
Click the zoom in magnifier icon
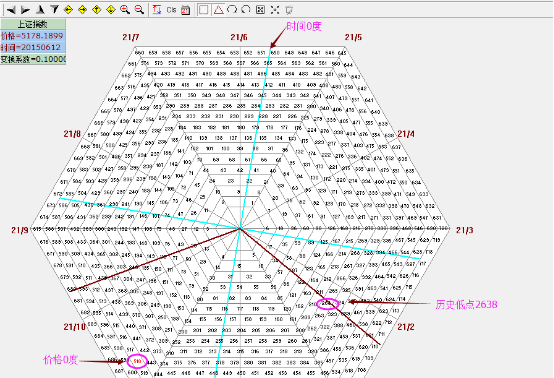125,10
